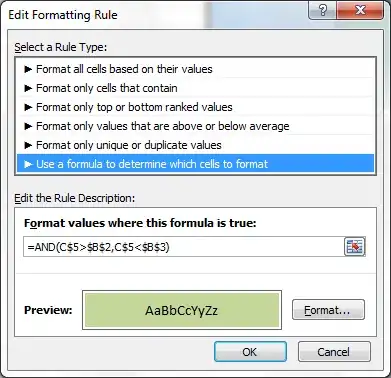
Task: Click the arrow bullet beside "Format only unique or duplicate"
Action: click(x=28, y=145)
